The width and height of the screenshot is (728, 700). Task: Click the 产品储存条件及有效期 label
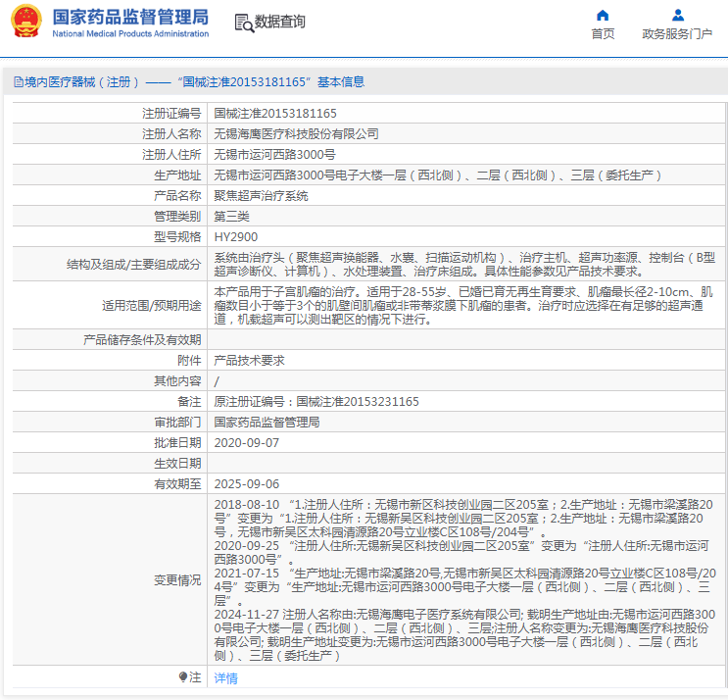142,340
